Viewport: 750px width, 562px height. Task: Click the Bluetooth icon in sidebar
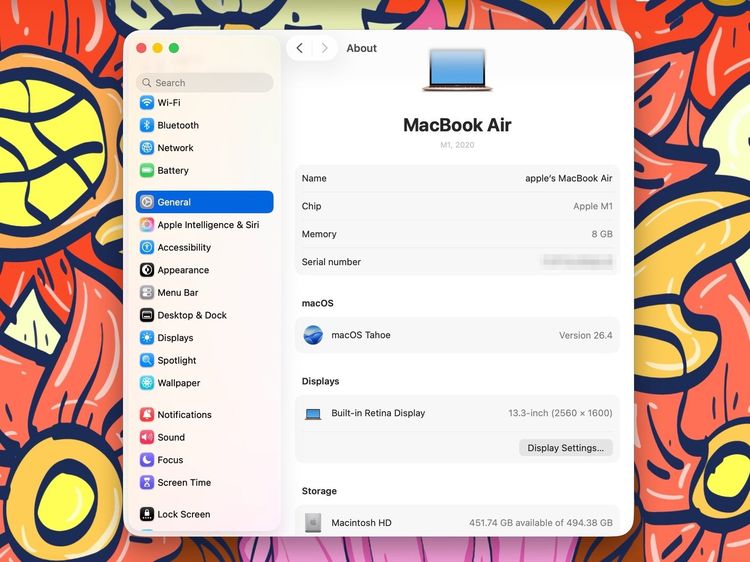(147, 125)
